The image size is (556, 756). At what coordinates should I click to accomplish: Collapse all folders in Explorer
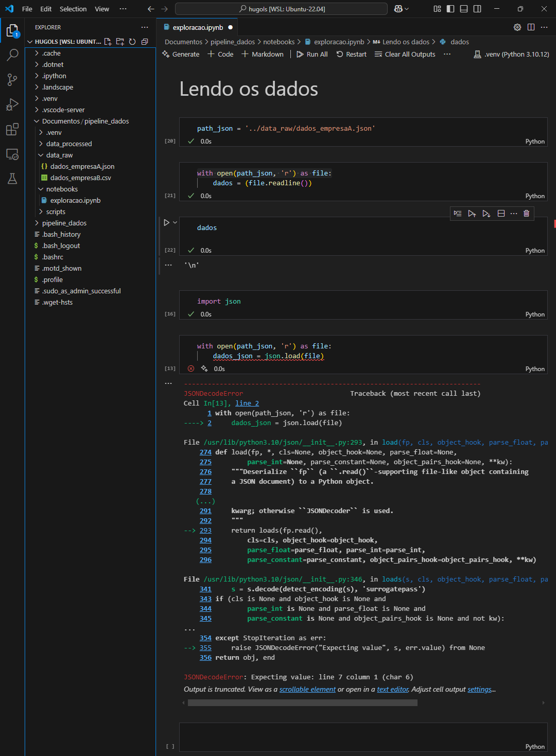click(145, 42)
